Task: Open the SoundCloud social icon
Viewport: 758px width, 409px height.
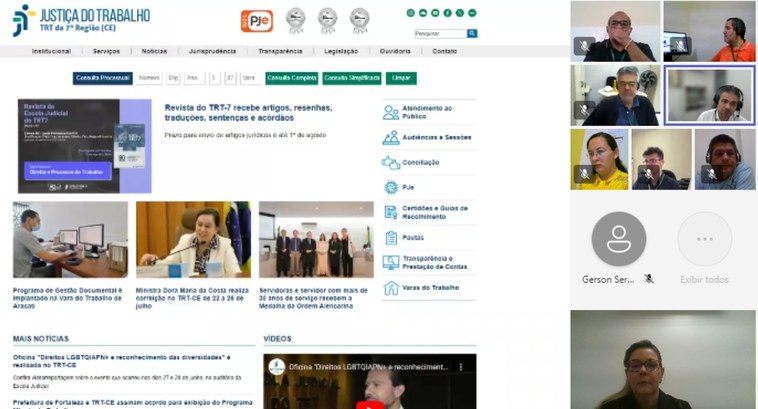Action: (x=423, y=13)
